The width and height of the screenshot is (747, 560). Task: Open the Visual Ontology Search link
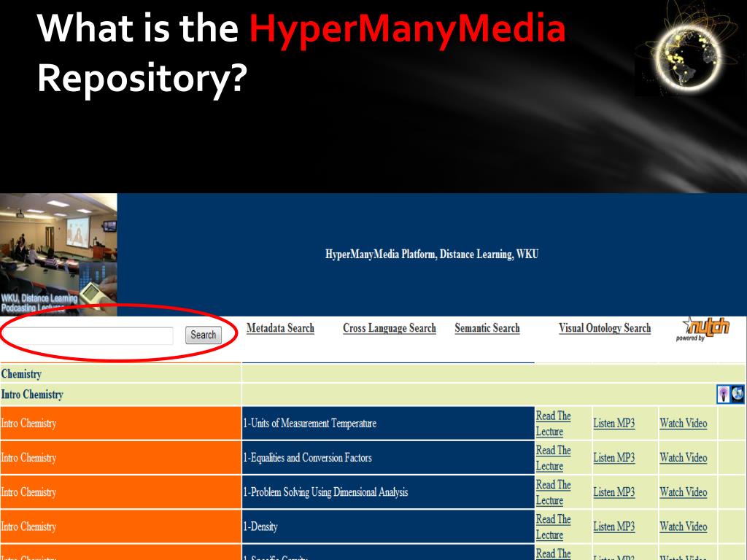point(605,328)
